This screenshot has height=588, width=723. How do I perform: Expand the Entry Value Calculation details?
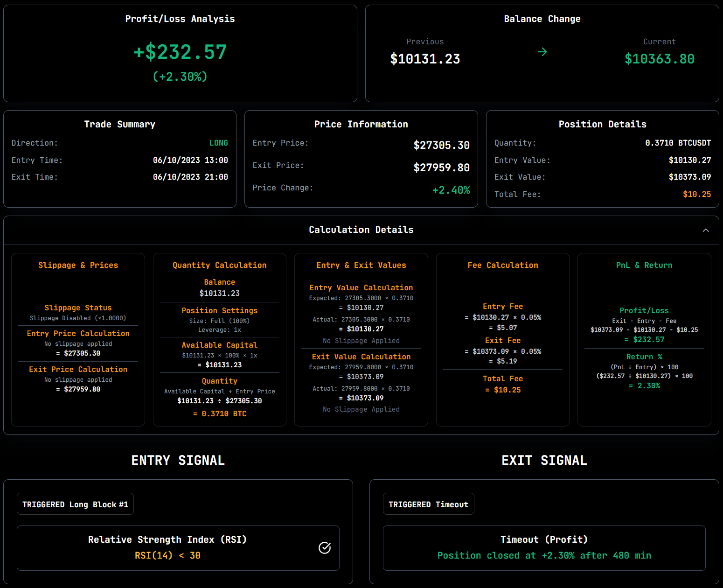pos(361,287)
